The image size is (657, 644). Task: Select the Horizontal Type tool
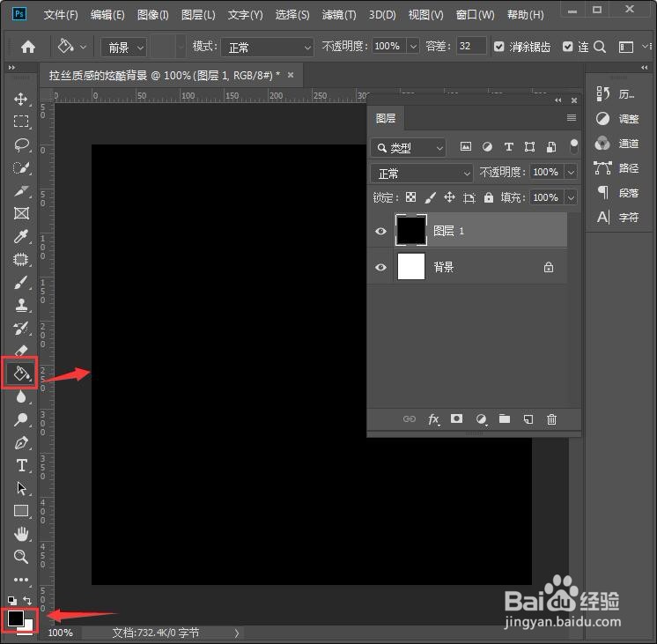21,465
